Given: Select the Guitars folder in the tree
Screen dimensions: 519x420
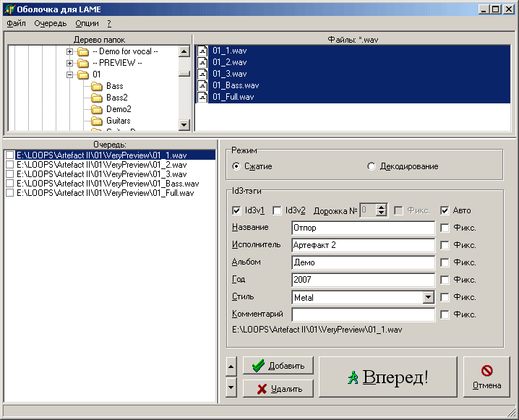Looking at the screenshot, I should (118, 121).
